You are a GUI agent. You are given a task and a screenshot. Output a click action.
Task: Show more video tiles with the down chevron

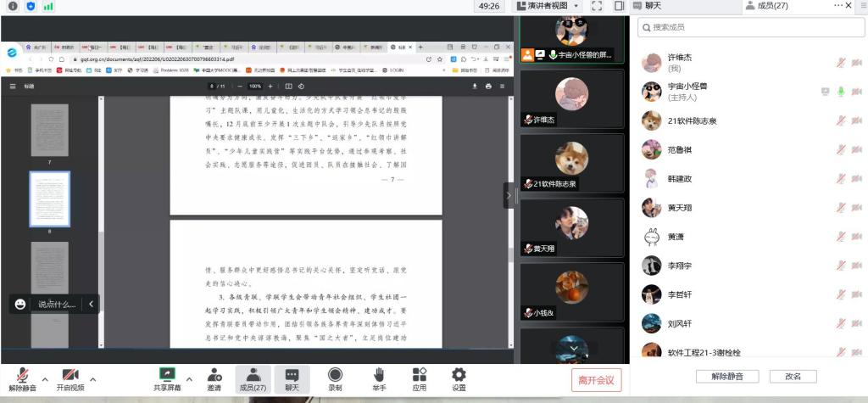(574, 349)
